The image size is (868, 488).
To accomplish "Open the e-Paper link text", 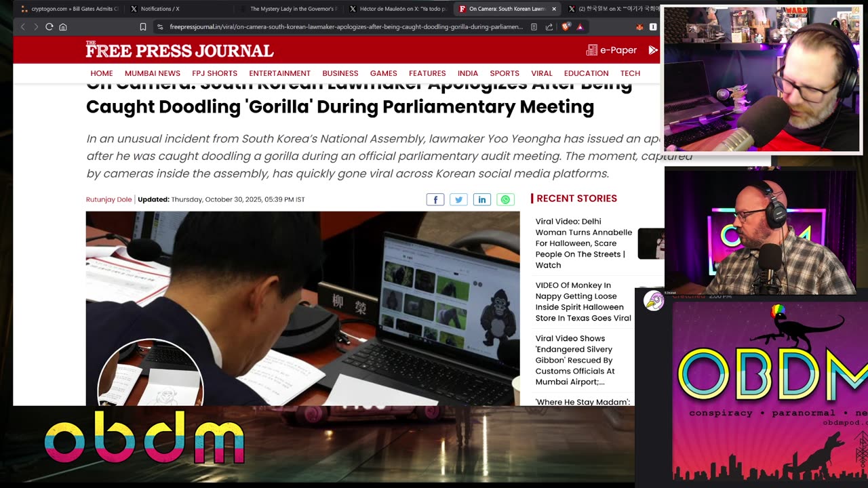I will tap(618, 50).
